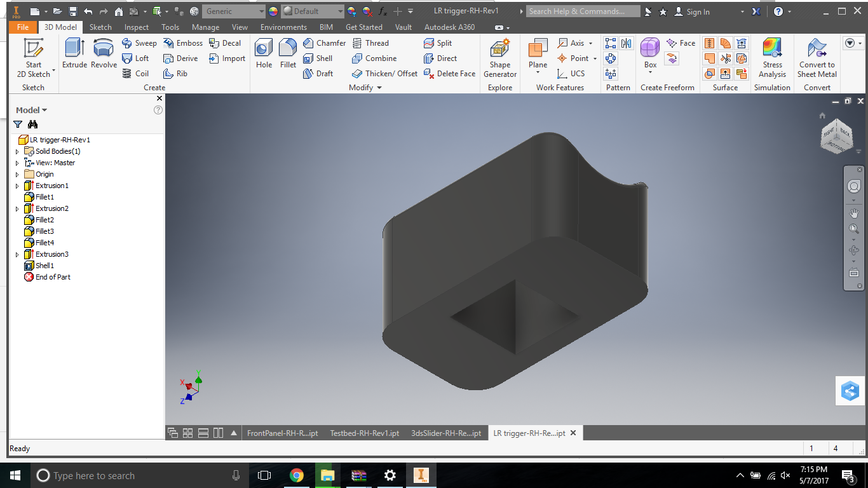This screenshot has width=868, height=488.
Task: Open the Axis dropdown arrow
Action: (x=590, y=43)
